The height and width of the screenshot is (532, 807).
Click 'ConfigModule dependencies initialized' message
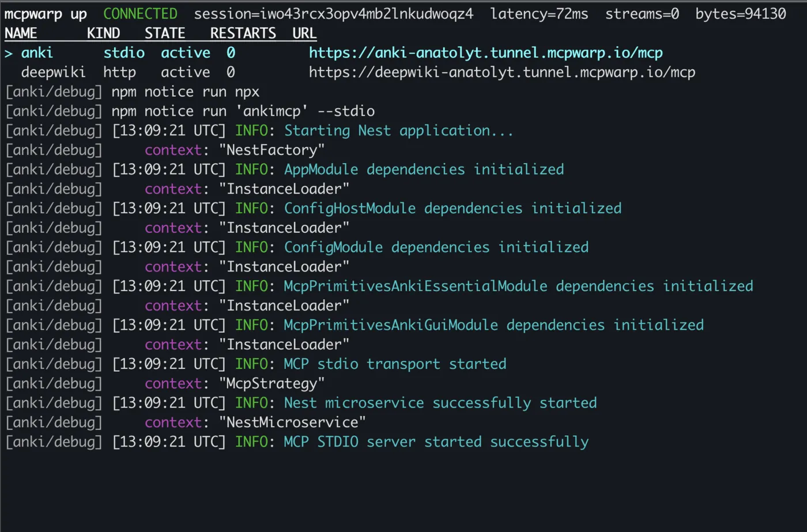pyautogui.click(x=436, y=247)
